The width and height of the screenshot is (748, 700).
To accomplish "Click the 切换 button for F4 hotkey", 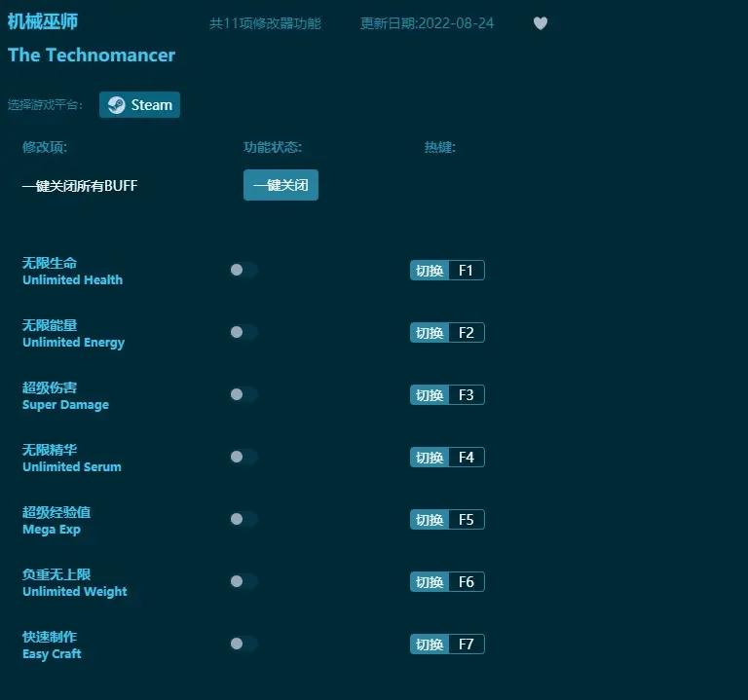I will click(430, 458).
